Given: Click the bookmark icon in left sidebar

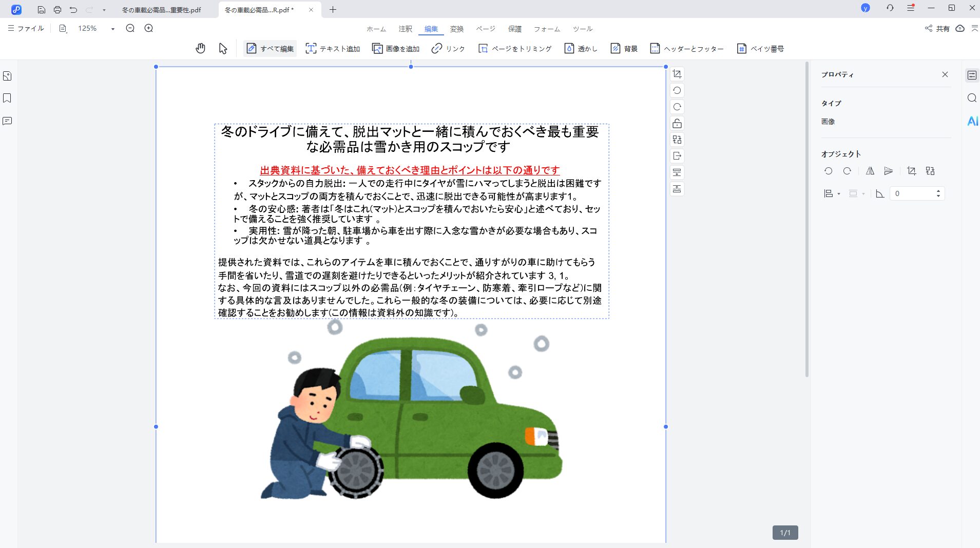Looking at the screenshot, I should pyautogui.click(x=7, y=98).
